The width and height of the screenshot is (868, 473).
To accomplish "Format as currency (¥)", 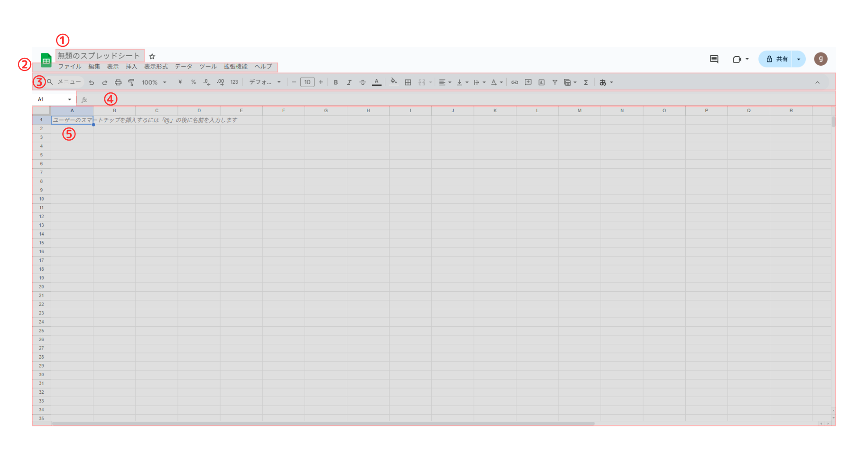I will [x=180, y=82].
